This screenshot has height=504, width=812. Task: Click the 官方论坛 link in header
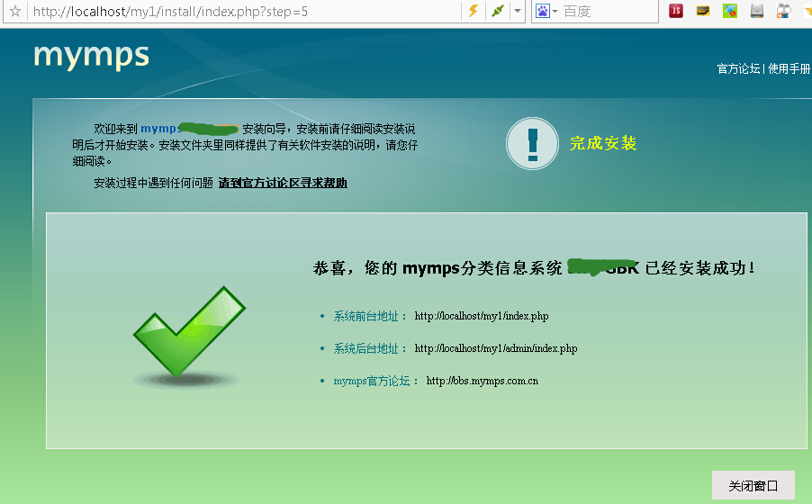click(738, 69)
